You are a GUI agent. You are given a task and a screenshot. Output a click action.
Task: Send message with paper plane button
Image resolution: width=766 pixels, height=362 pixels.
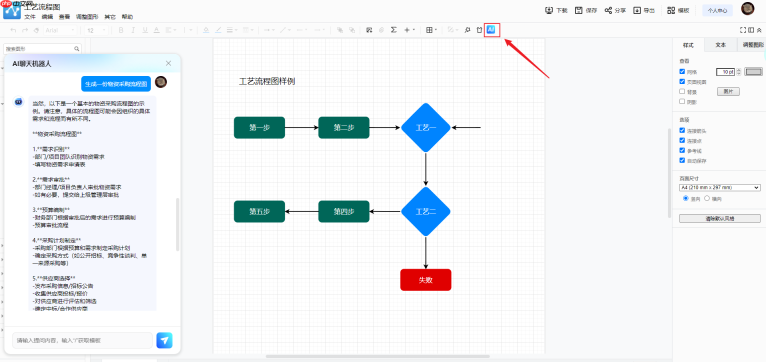tap(164, 341)
